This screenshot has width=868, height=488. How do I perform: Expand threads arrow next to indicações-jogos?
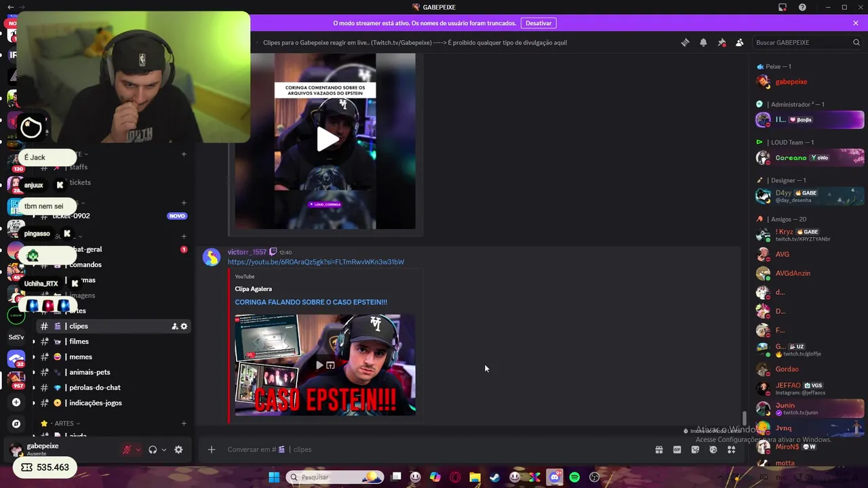click(x=34, y=403)
